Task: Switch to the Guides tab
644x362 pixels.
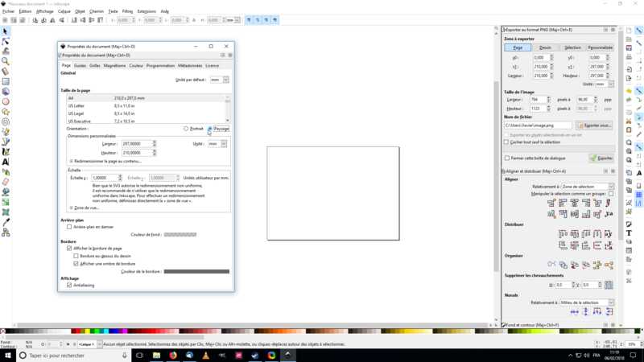Action: coord(80,66)
